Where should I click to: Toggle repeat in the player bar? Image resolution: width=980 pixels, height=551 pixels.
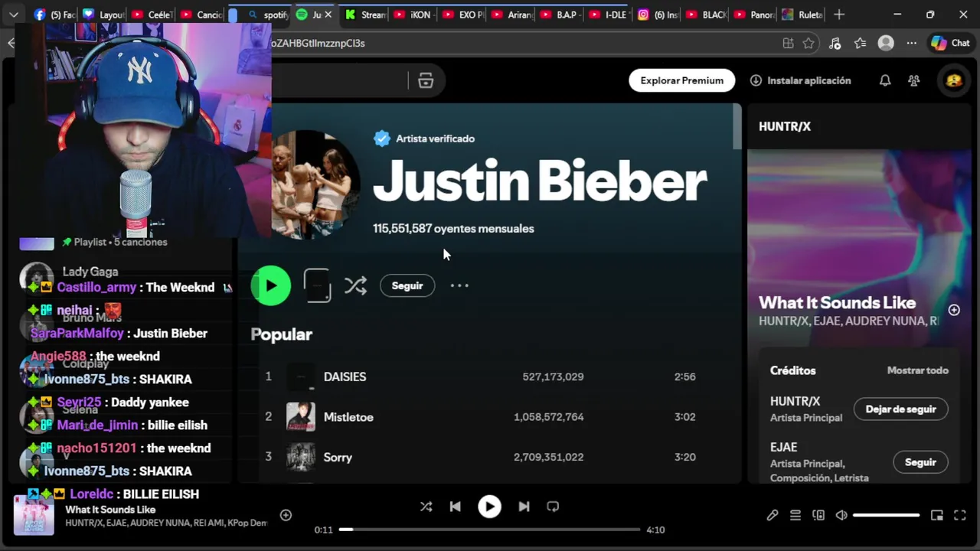pyautogui.click(x=553, y=507)
